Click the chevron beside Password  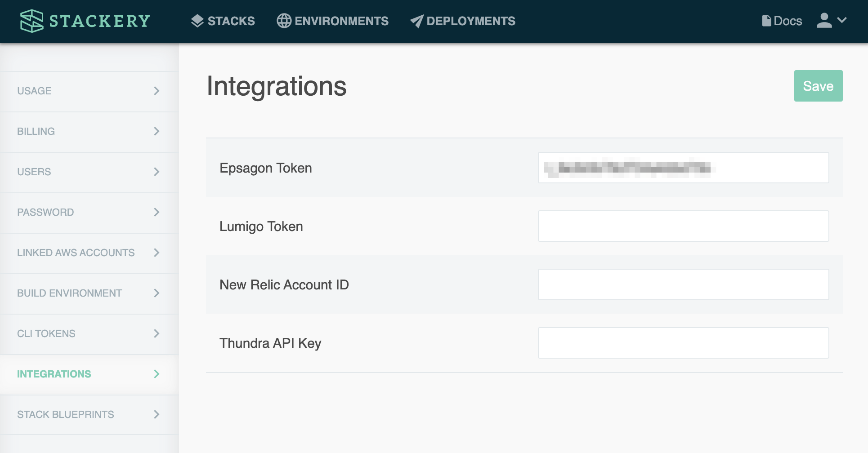tap(157, 212)
